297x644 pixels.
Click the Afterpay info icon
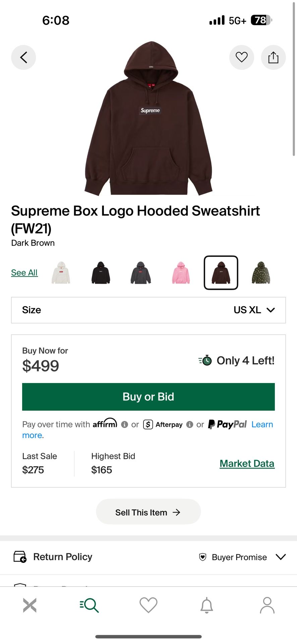pyautogui.click(x=190, y=425)
